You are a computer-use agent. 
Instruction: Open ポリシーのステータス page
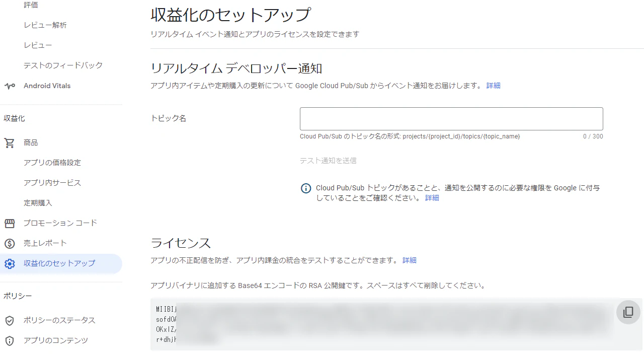click(x=59, y=320)
